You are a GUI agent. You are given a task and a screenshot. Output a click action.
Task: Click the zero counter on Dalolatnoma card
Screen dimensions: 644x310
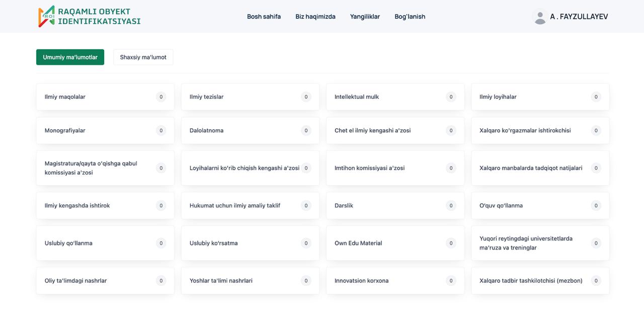(306, 130)
